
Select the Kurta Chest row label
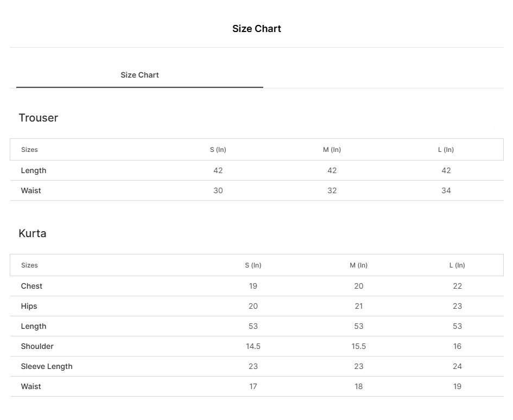(31, 286)
